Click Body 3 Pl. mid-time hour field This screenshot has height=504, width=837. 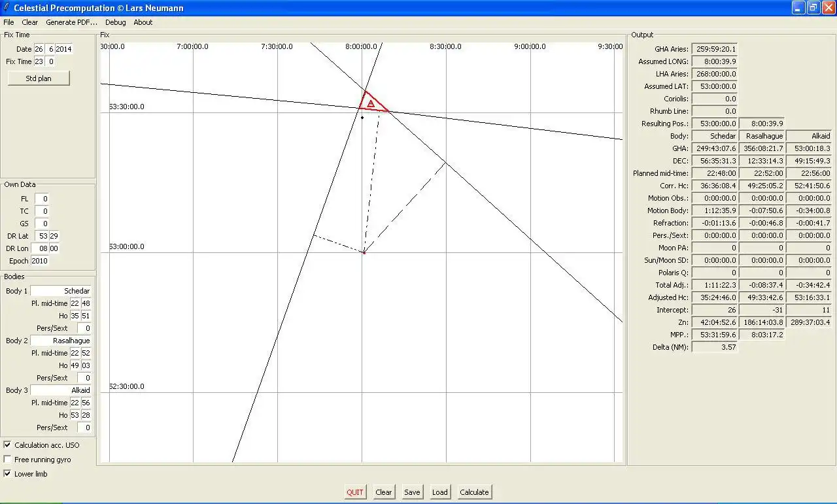point(75,403)
